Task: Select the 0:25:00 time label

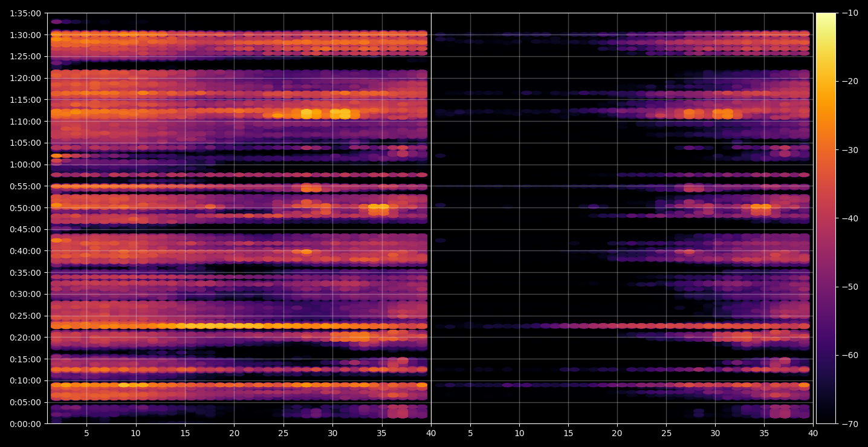Action: tap(25, 316)
